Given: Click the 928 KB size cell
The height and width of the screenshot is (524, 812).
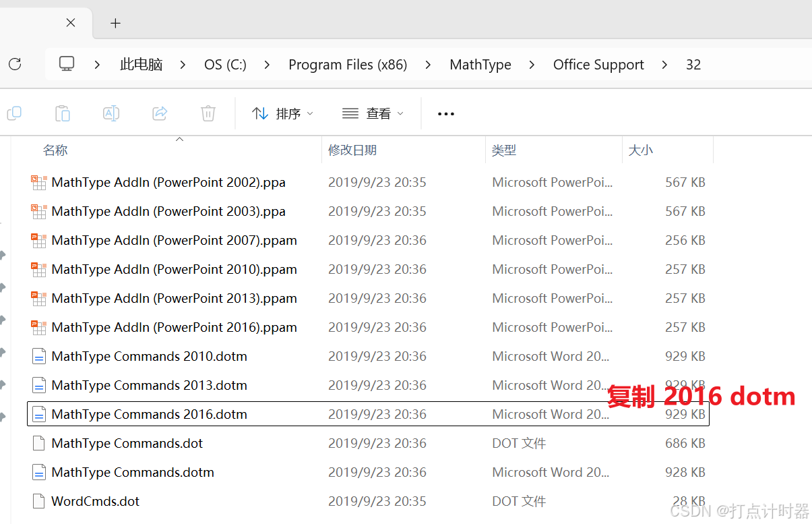Looking at the screenshot, I should (x=685, y=472).
